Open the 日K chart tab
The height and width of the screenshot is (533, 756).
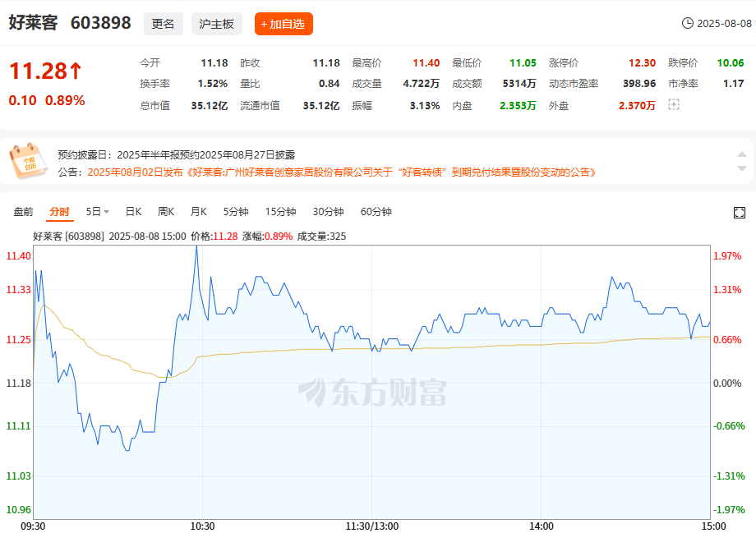(x=133, y=212)
